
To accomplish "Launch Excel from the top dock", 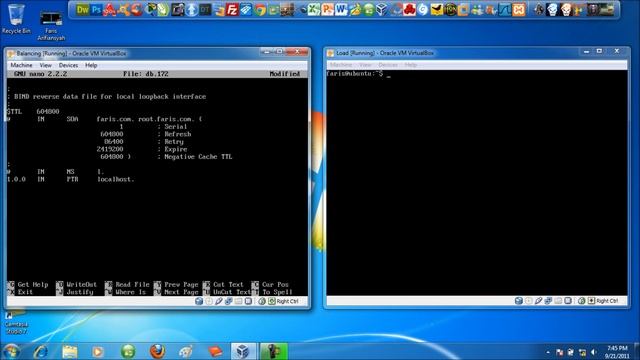I will (314, 9).
